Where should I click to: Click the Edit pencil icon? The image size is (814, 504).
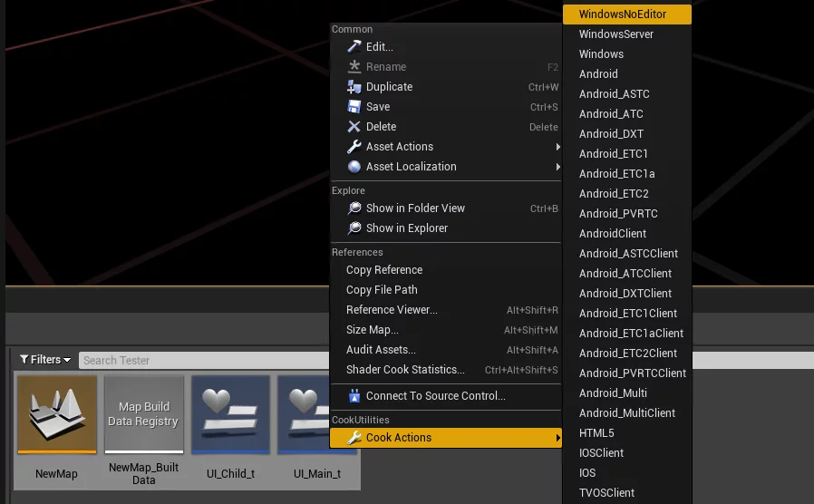point(354,47)
